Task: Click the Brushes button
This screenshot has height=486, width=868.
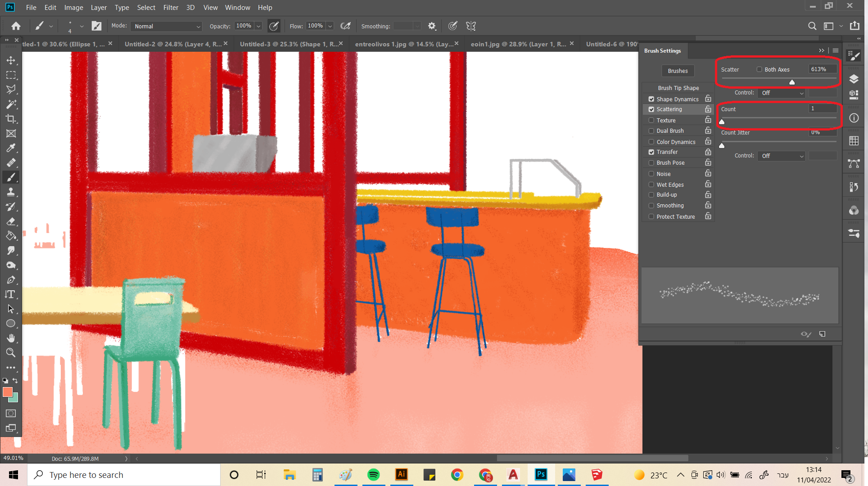Action: point(678,71)
